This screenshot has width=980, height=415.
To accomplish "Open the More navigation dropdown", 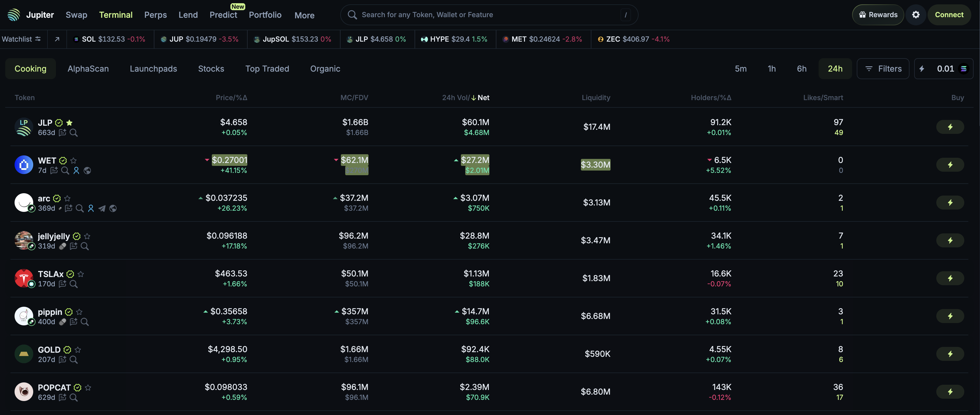I will point(304,15).
